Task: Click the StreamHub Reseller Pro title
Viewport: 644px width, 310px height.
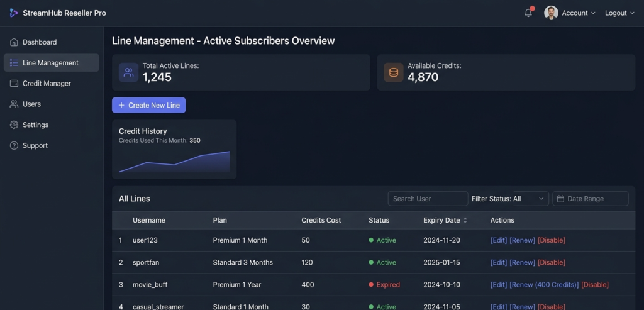Action: click(x=65, y=13)
